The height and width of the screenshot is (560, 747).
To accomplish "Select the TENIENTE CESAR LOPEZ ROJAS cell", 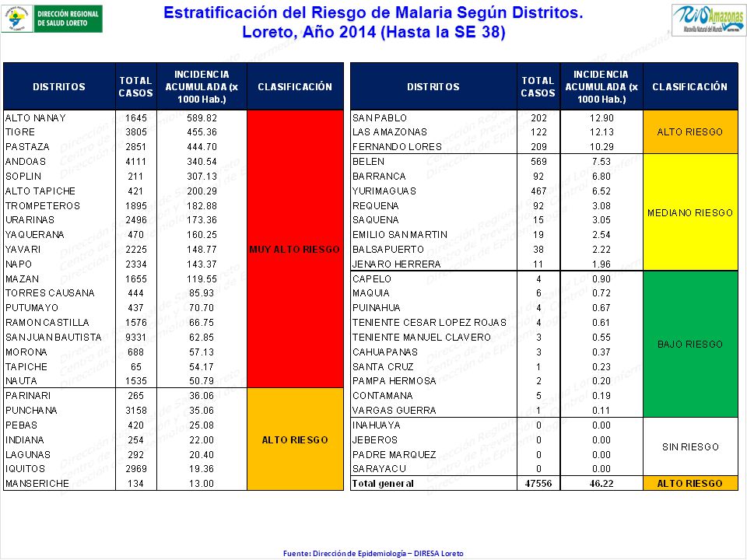I will pyautogui.click(x=433, y=322).
